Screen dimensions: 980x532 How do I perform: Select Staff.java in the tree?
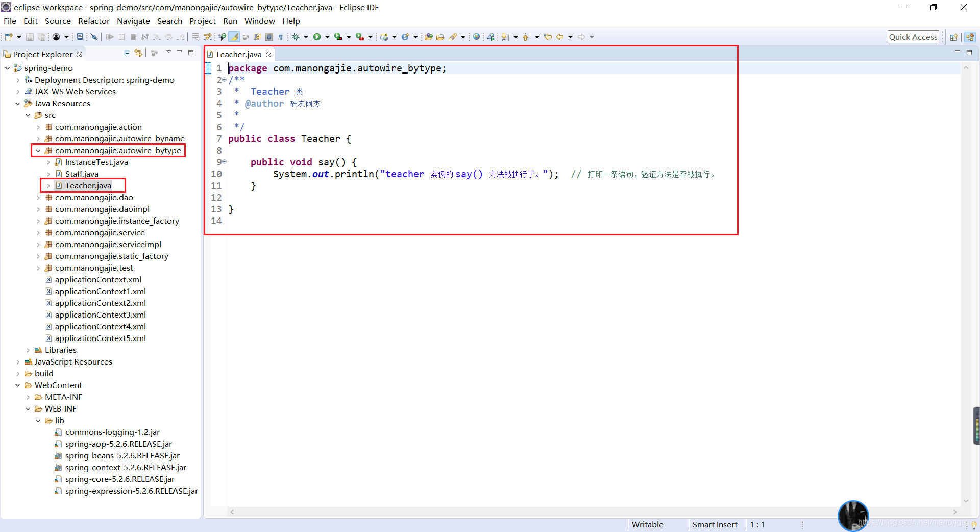point(82,174)
